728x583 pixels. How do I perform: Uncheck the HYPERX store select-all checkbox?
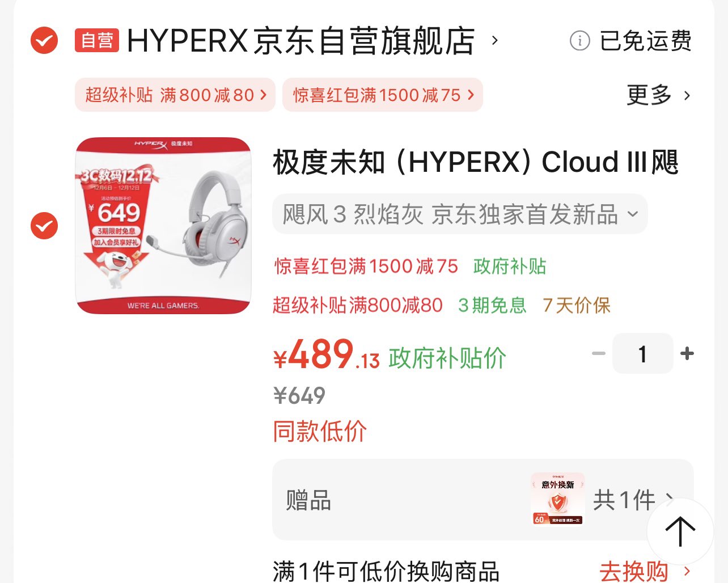[44, 41]
